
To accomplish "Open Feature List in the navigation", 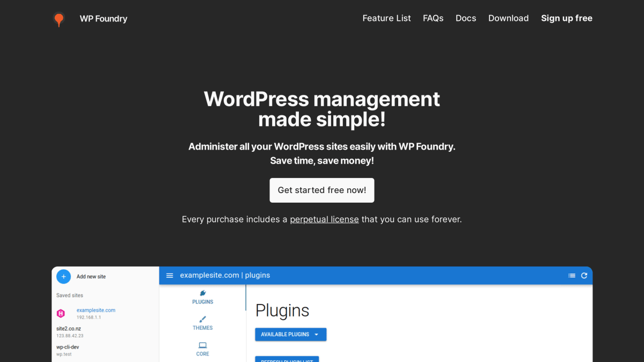I will tap(386, 18).
